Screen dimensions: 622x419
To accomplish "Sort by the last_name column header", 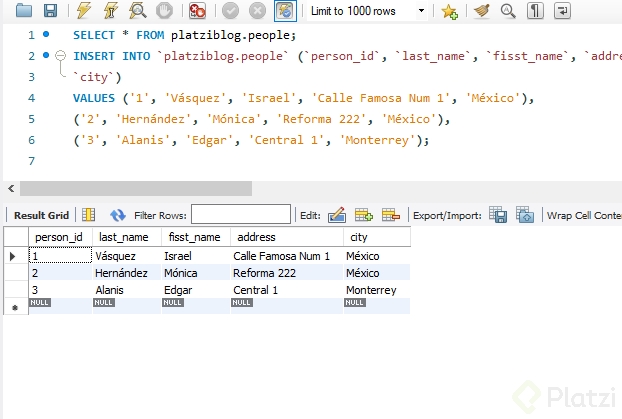I will 127,237.
